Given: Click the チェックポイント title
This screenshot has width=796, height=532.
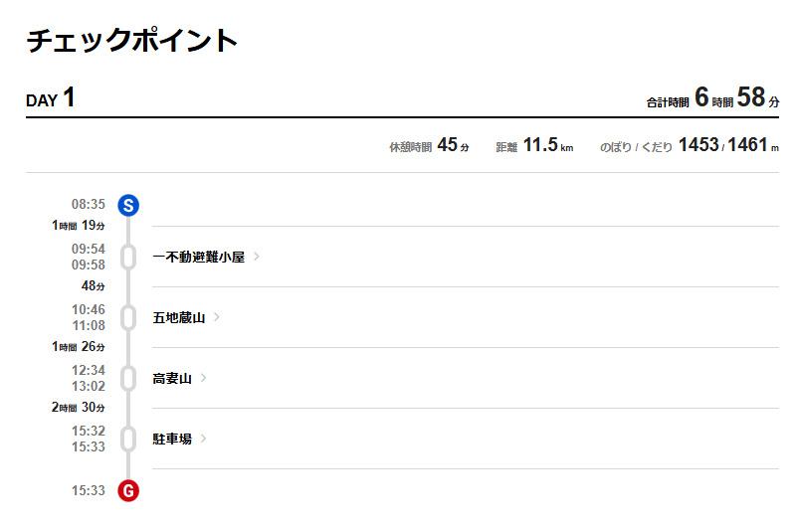Looking at the screenshot, I should (x=131, y=41).
